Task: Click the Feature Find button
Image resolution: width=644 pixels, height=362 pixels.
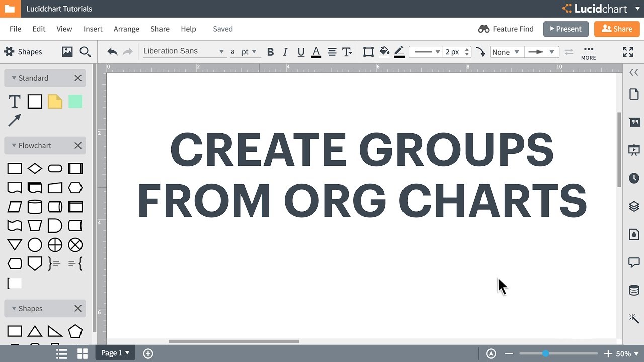Action: 506,29
